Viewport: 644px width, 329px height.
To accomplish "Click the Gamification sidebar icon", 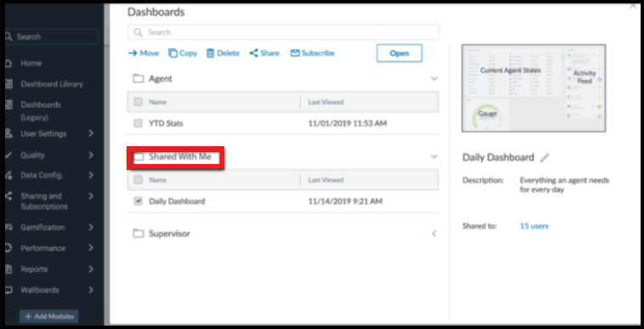I will (x=8, y=227).
